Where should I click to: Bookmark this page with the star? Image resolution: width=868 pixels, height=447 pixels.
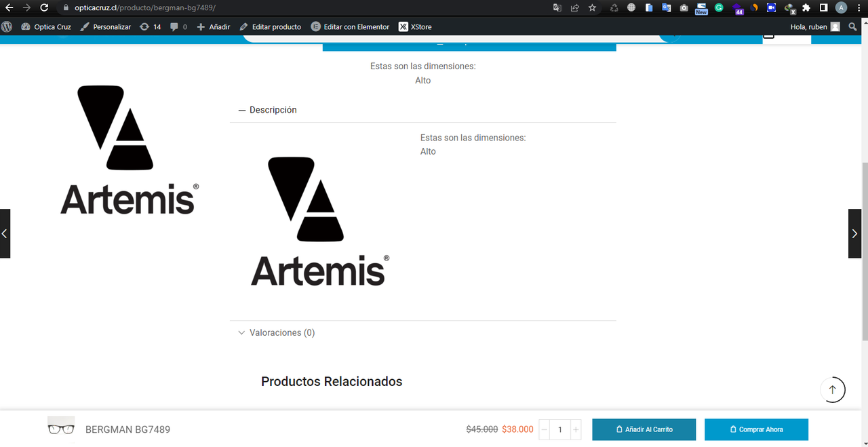(593, 8)
